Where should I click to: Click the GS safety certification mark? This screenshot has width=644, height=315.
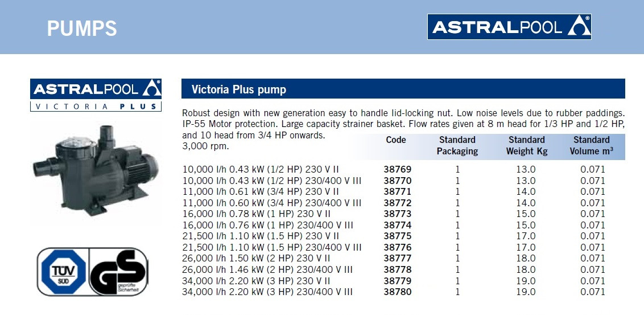click(x=119, y=271)
